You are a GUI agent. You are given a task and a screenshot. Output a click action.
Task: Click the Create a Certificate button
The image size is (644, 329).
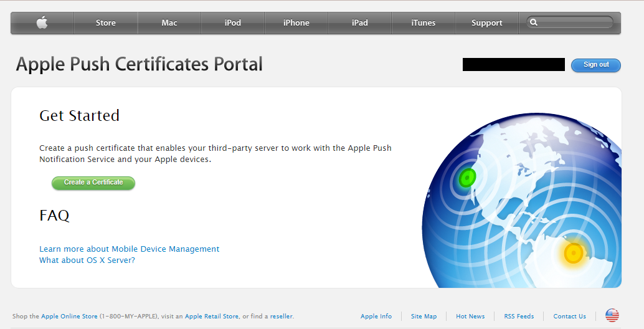[x=93, y=183]
